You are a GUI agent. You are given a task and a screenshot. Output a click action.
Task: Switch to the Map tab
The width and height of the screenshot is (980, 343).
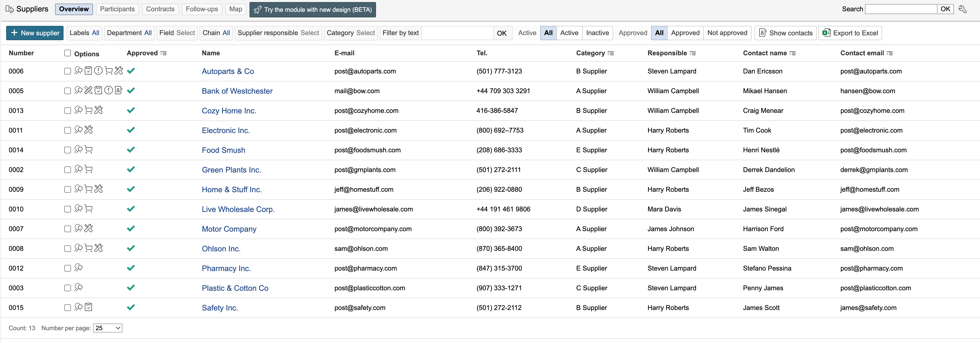(235, 9)
